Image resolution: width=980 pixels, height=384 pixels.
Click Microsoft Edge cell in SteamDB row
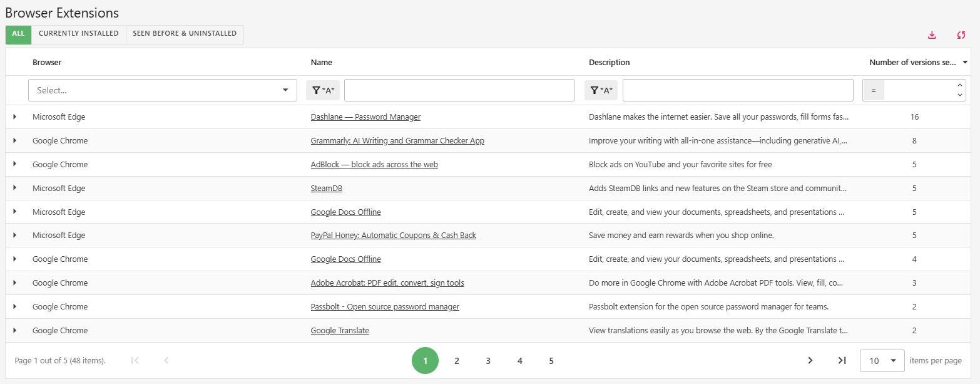click(59, 189)
